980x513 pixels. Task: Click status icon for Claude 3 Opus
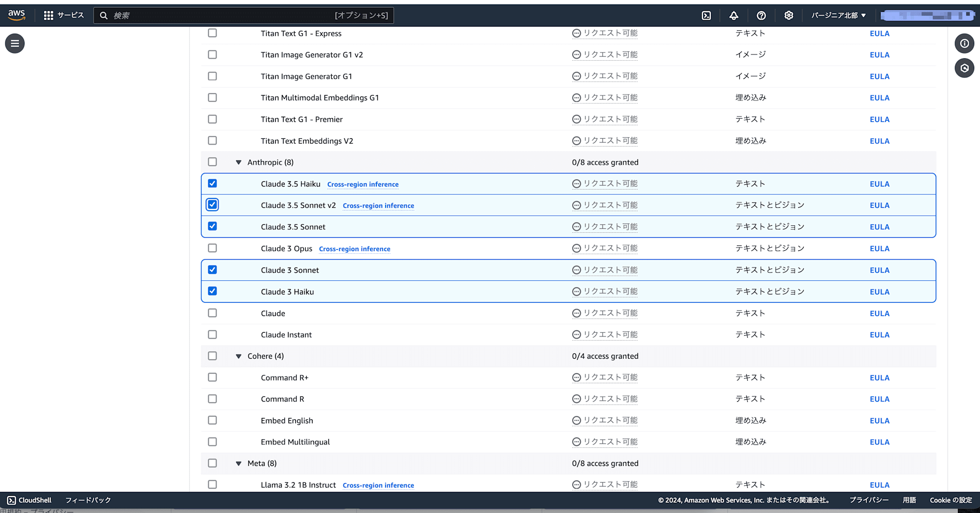point(577,248)
